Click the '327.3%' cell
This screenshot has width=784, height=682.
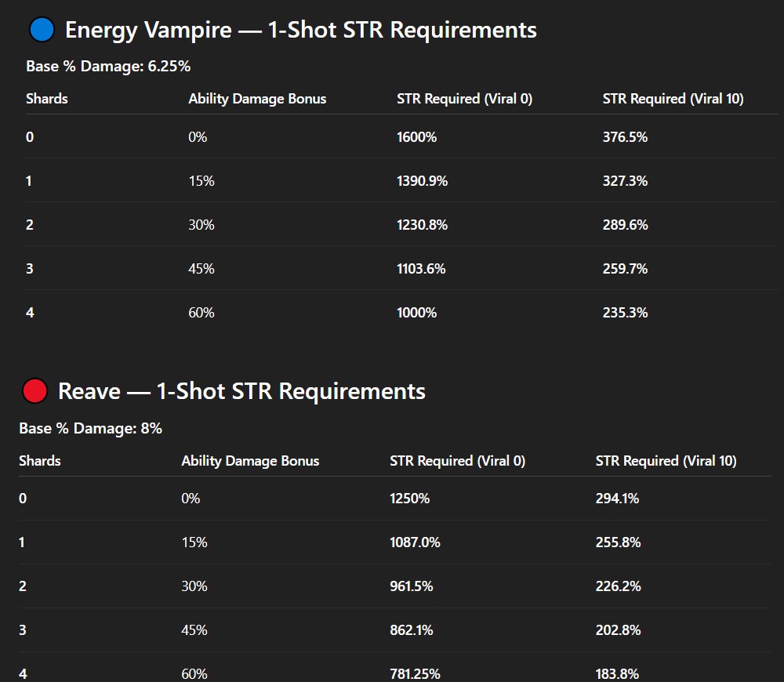(x=625, y=181)
